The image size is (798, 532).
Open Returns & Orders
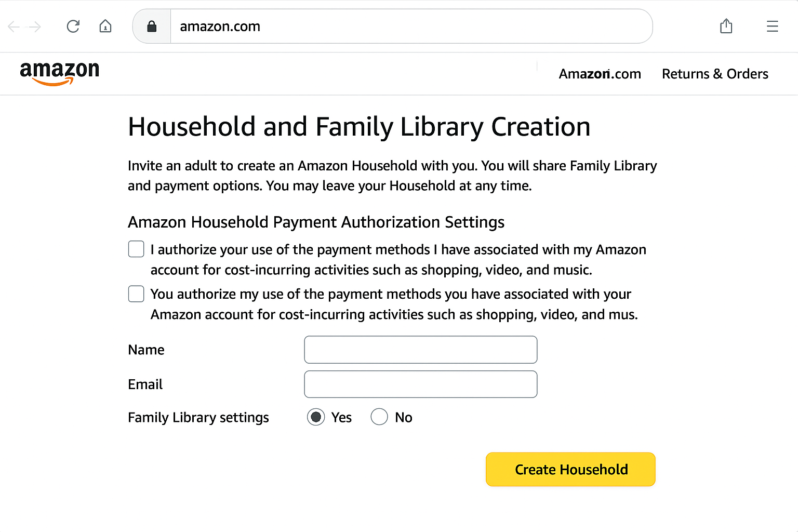click(x=714, y=73)
